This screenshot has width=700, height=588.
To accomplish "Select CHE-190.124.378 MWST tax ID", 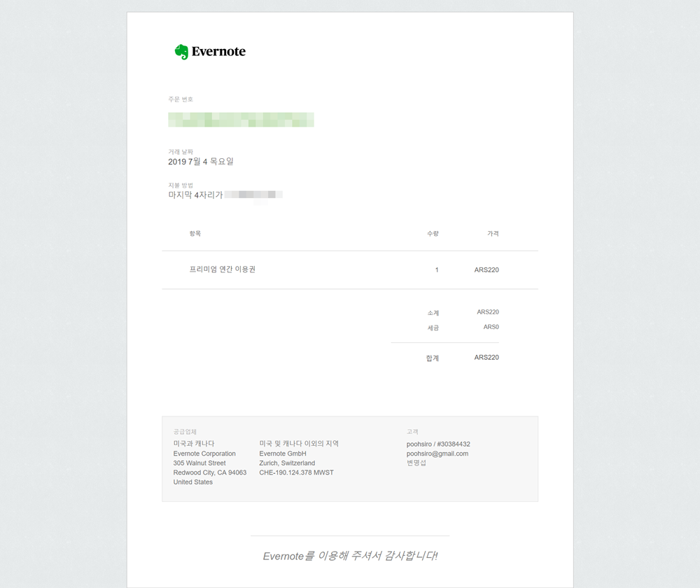I will pos(296,472).
